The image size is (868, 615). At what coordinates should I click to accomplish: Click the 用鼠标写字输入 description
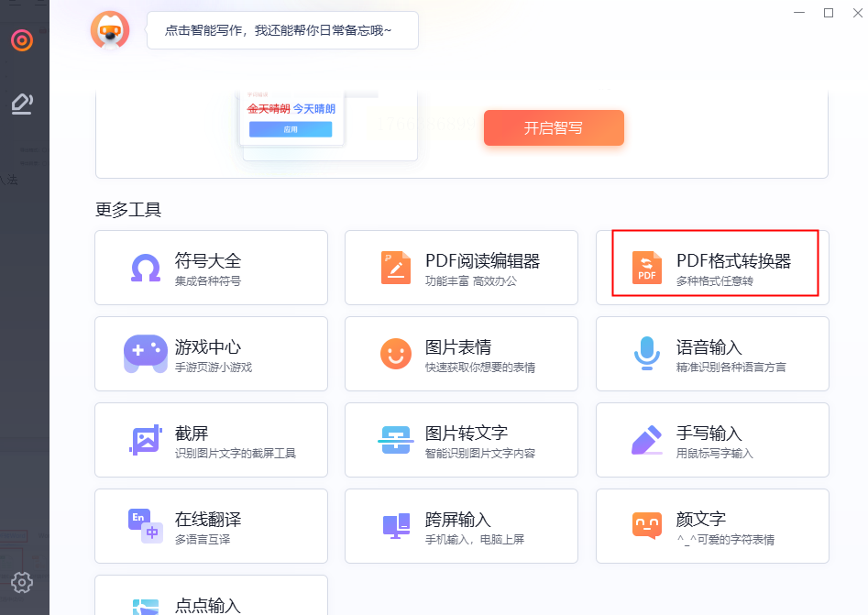point(715,454)
